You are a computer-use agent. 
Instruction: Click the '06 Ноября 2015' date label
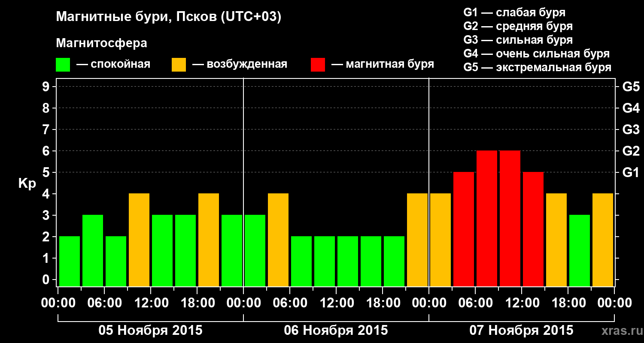[336, 331]
